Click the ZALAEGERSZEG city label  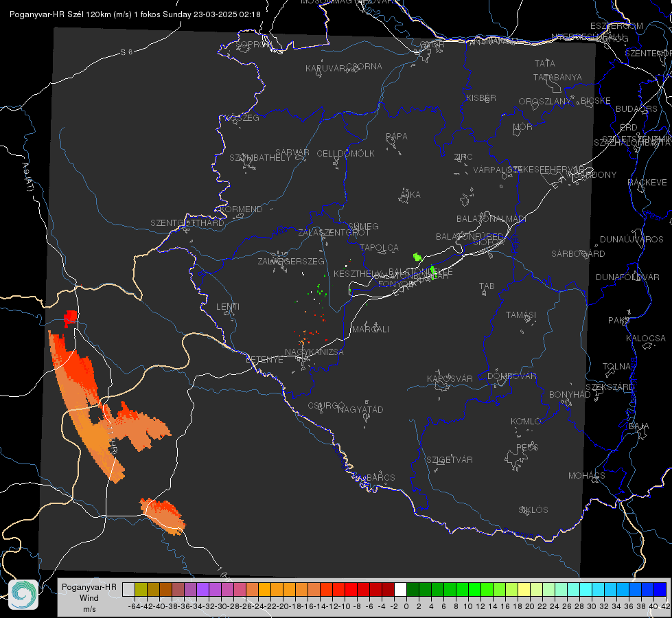[x=290, y=261]
